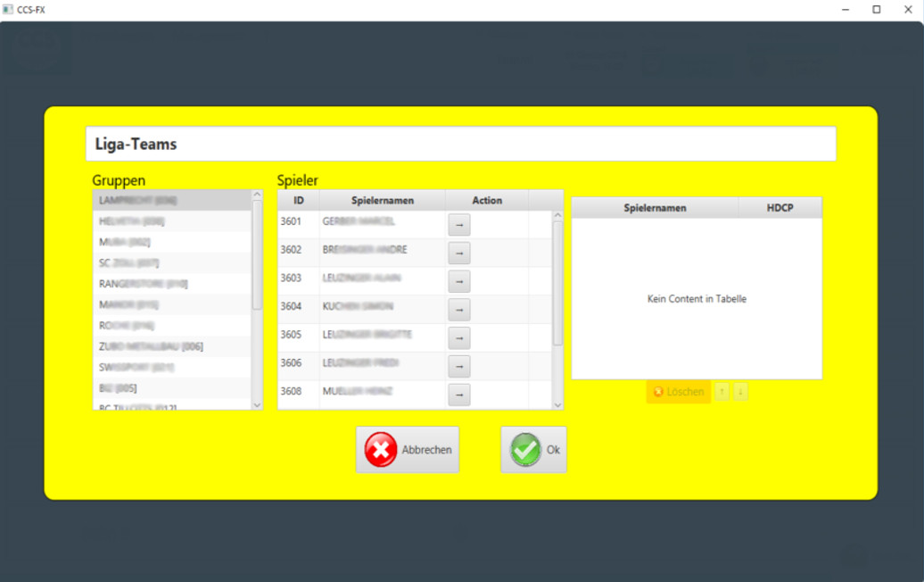Click the move-up arrow beside Löschen
Viewport: 924px width, 582px height.
pos(722,392)
